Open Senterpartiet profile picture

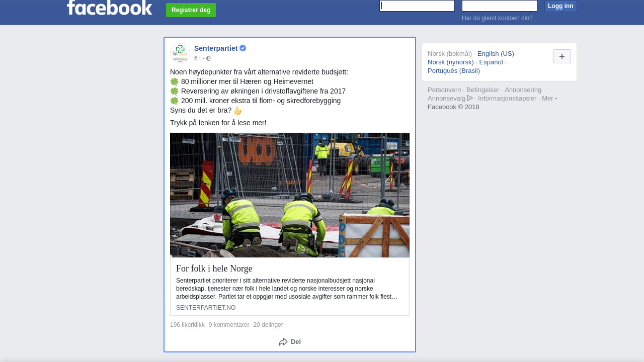coord(180,53)
